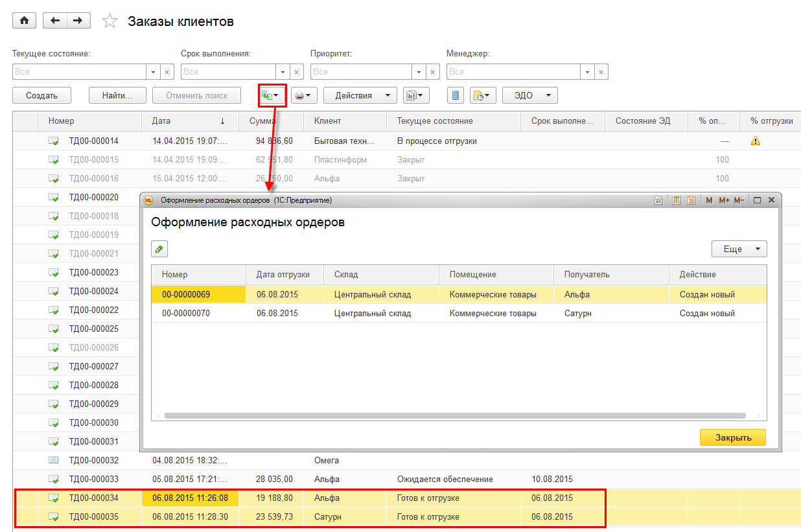Navigate forward with the right arrow
The image size is (801, 532).
coord(78,21)
